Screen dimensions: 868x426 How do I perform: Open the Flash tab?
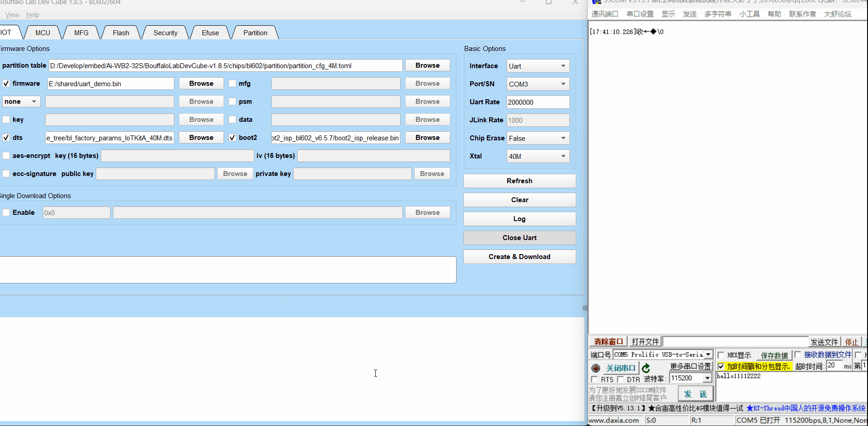pyautogui.click(x=121, y=32)
